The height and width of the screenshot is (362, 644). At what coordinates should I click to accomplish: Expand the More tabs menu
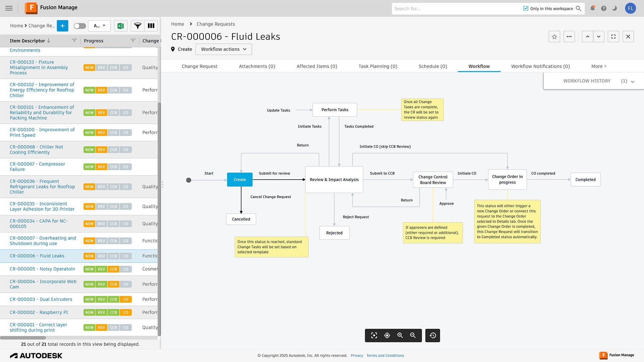(x=599, y=66)
